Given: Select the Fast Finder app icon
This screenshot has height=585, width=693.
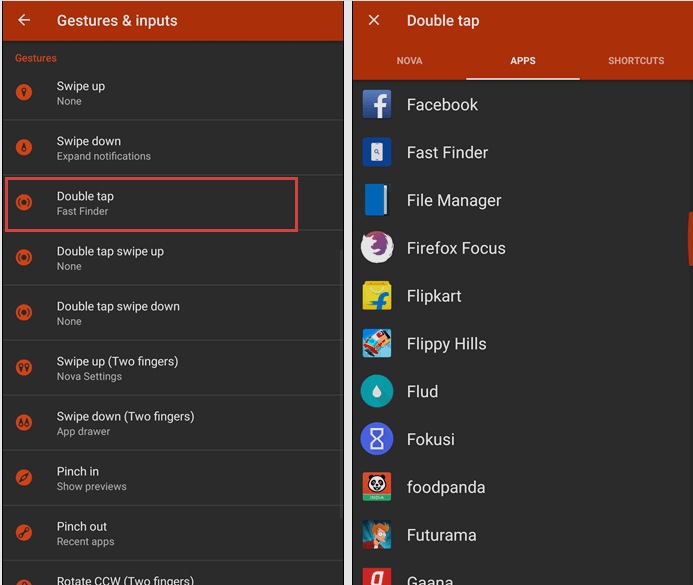Looking at the screenshot, I should pyautogui.click(x=377, y=152).
